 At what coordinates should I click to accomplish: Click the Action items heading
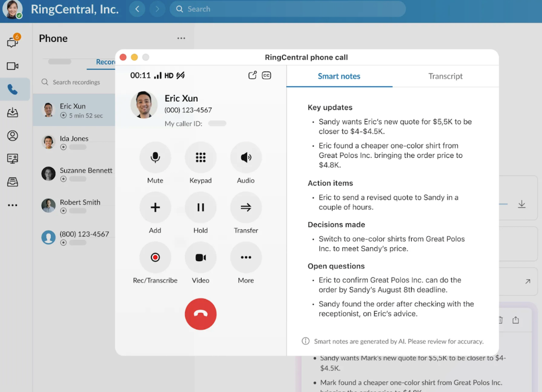coord(330,183)
